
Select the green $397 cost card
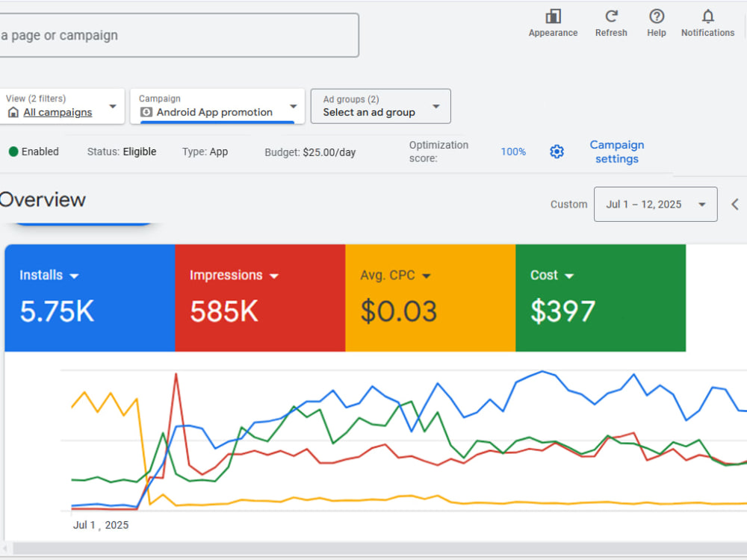(601, 298)
